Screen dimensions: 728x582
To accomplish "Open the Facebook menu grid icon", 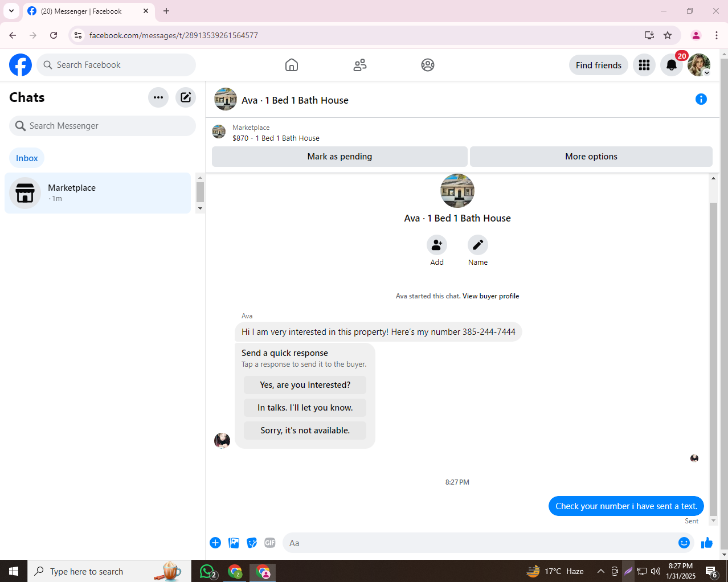I will [x=644, y=65].
